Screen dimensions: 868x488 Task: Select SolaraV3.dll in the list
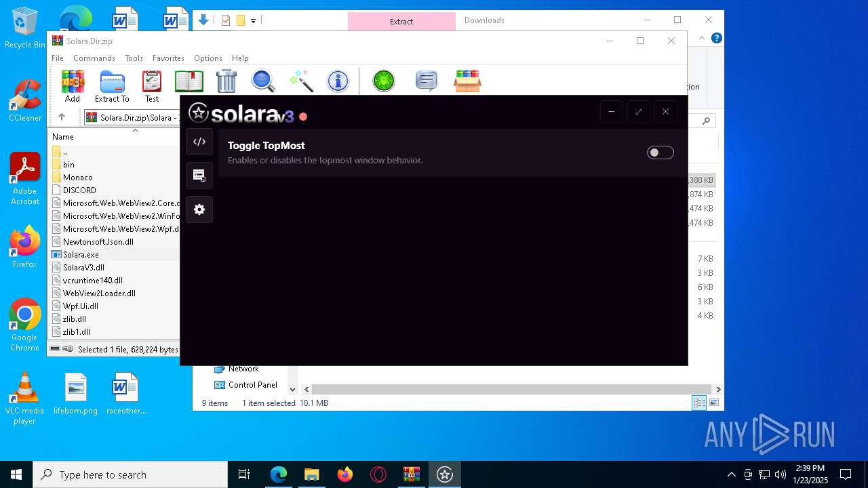pos(83,268)
